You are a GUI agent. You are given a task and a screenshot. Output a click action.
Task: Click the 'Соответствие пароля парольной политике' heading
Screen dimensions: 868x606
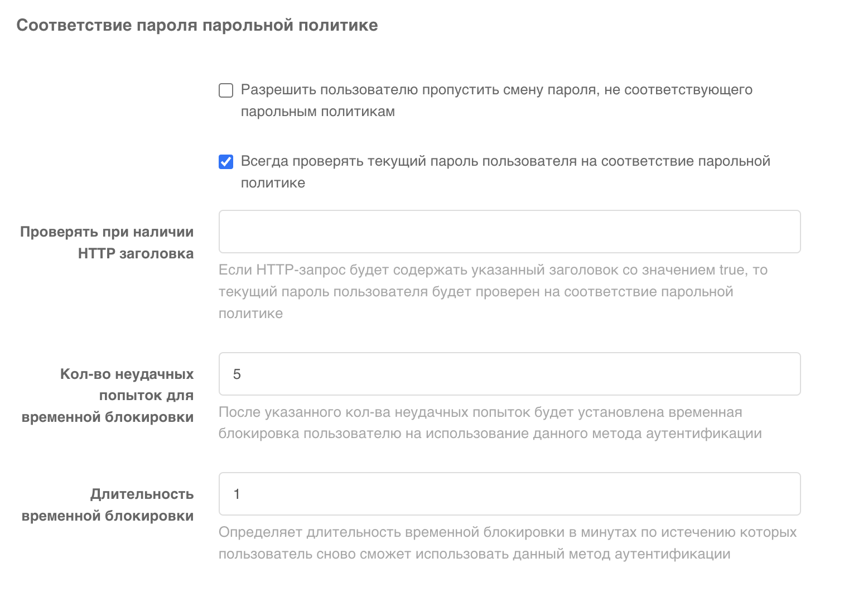click(197, 25)
